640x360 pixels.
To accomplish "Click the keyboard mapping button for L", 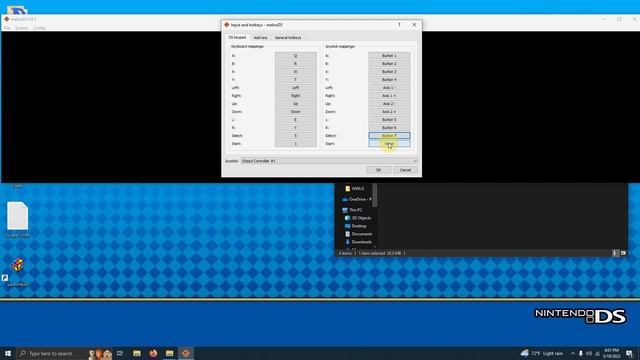I will [x=296, y=120].
